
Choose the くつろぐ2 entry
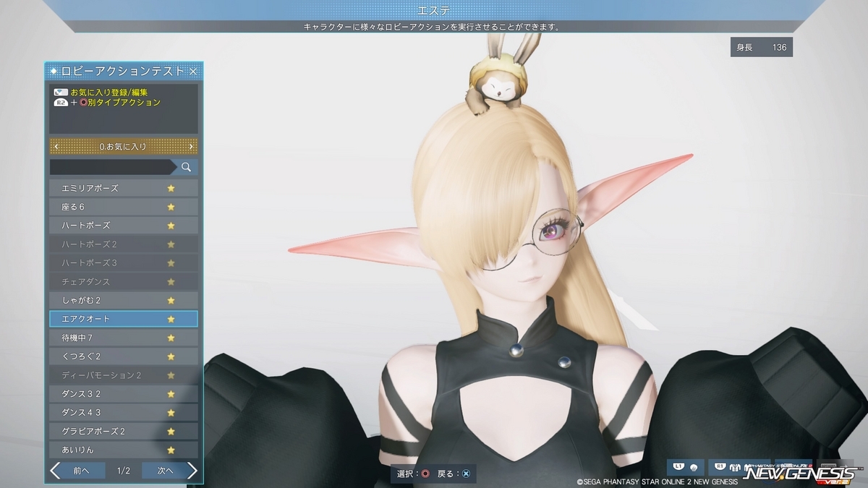pyautogui.click(x=123, y=356)
